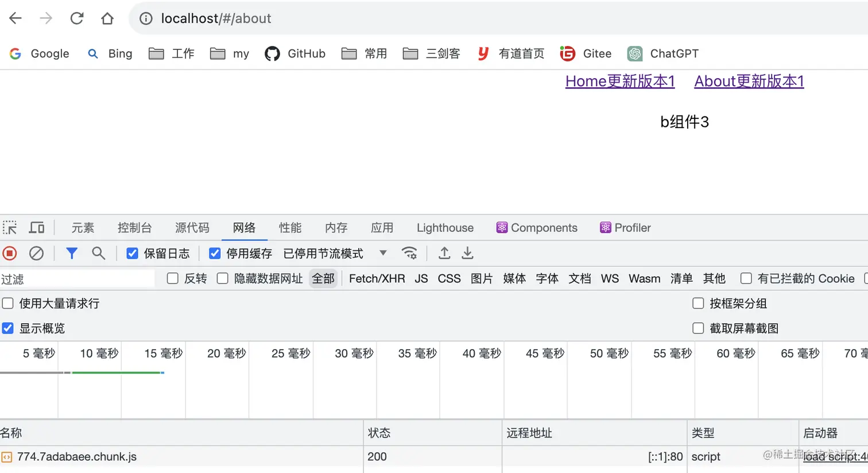Open the 有道首页 bookmark

point(510,53)
